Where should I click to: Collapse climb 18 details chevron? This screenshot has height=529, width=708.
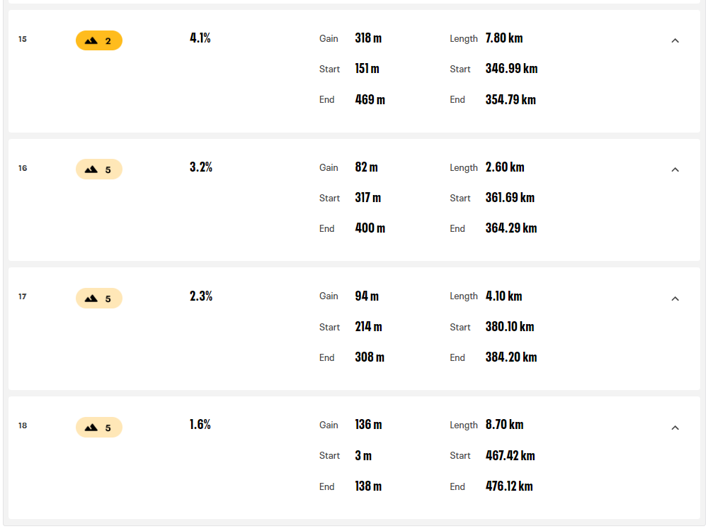(x=675, y=428)
